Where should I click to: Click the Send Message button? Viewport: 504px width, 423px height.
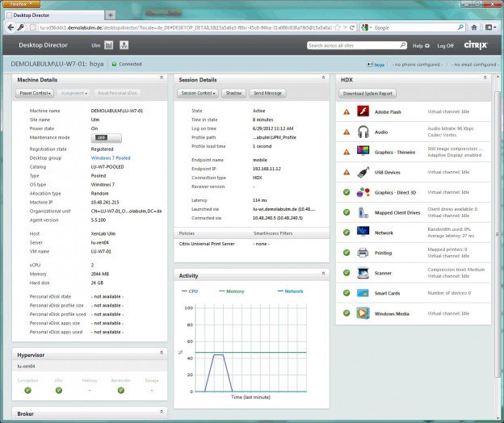pyautogui.click(x=268, y=93)
